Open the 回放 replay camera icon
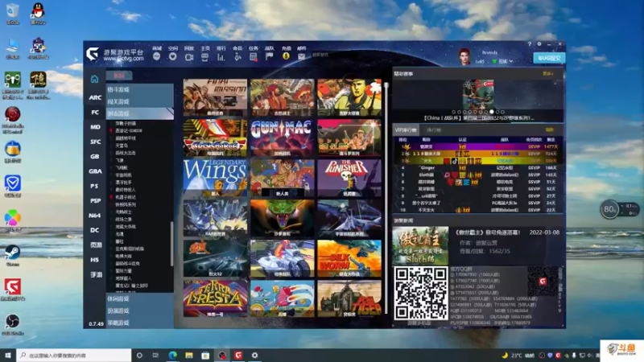 (x=189, y=57)
